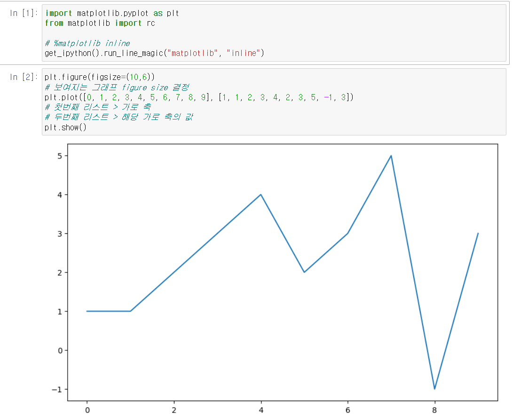Click the x-axis tick label 8
Image resolution: width=512 pixels, height=420 pixels.
coord(434,410)
